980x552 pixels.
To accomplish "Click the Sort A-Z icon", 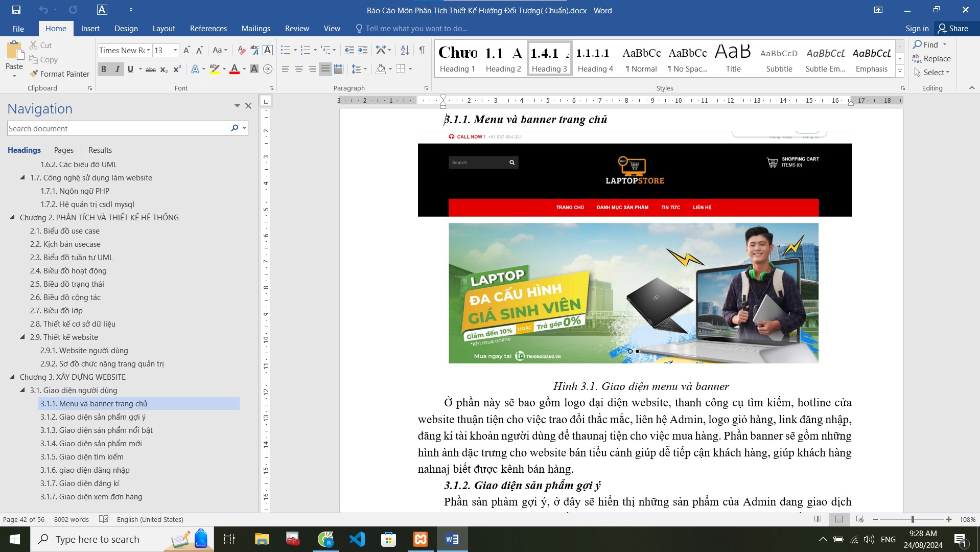I will tap(405, 50).
